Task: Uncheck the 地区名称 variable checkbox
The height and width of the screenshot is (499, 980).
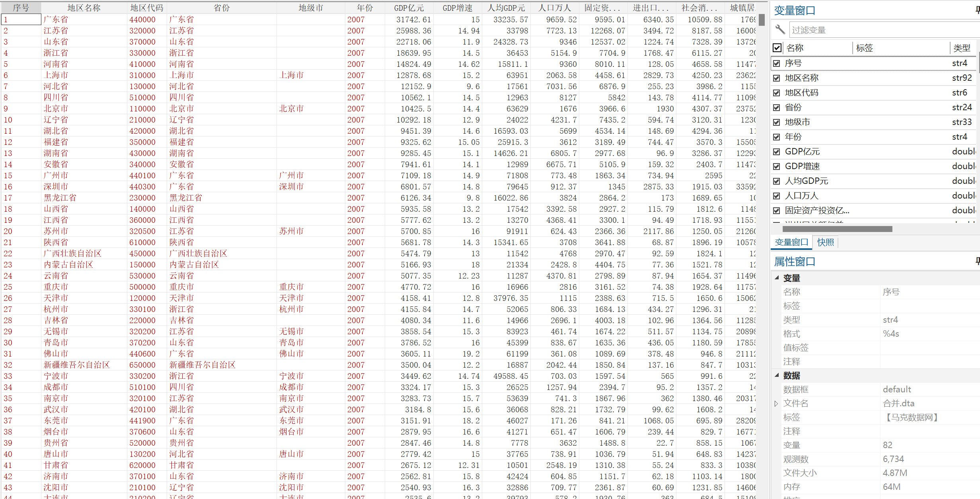Action: (x=777, y=78)
